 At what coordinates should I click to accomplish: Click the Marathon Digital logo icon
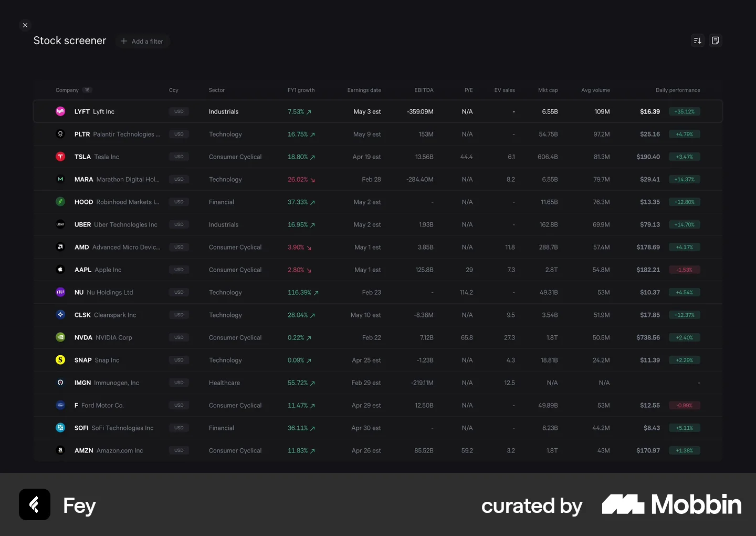pyautogui.click(x=60, y=179)
